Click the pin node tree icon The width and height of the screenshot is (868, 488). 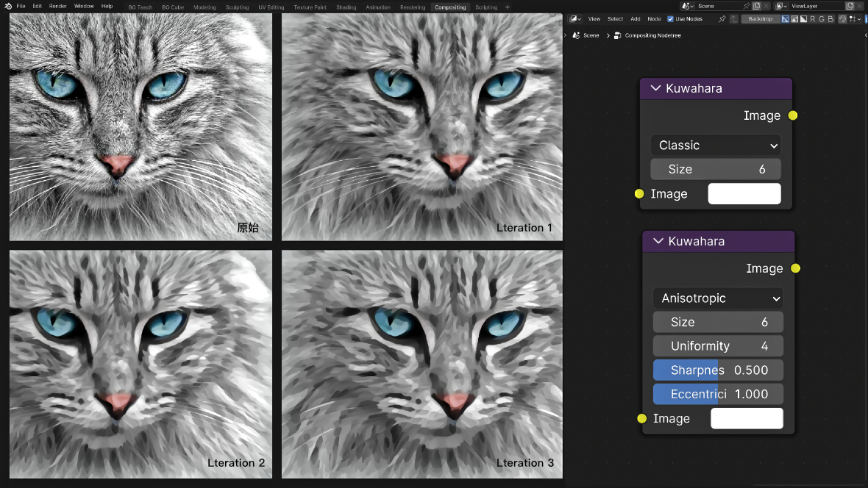point(722,19)
